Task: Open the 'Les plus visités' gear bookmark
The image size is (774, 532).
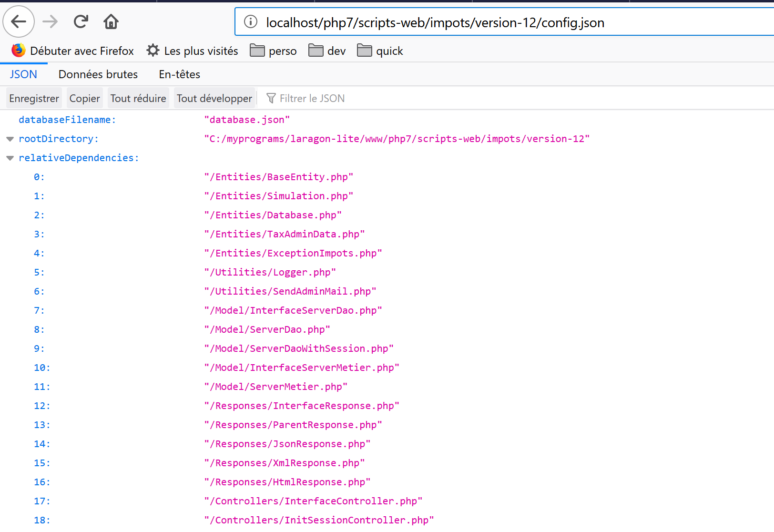Action: click(x=192, y=51)
